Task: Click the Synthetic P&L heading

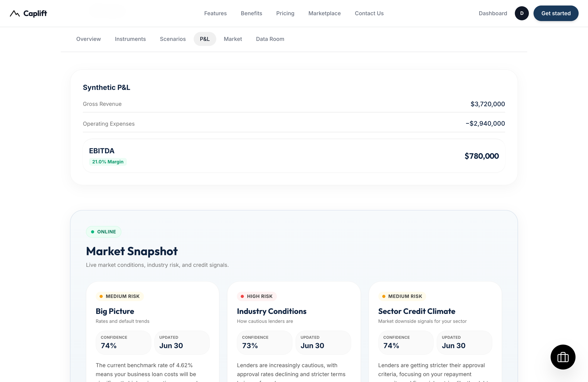Action: pyautogui.click(x=106, y=88)
